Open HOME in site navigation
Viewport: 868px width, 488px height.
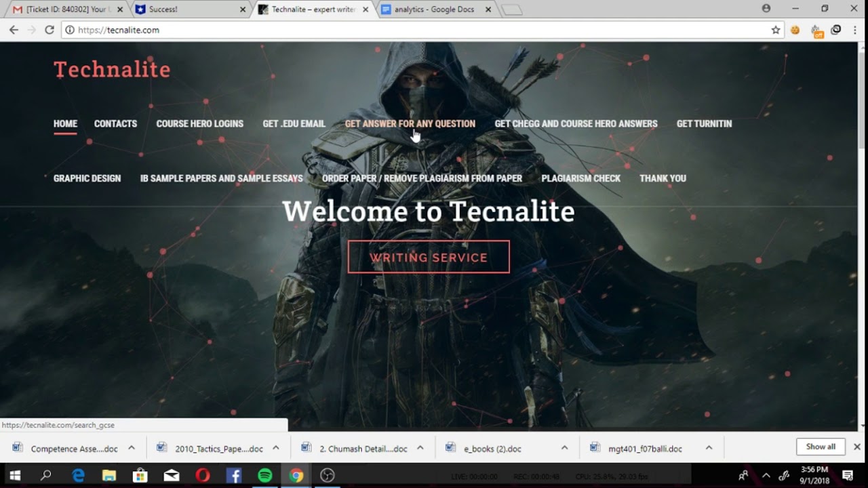point(65,123)
